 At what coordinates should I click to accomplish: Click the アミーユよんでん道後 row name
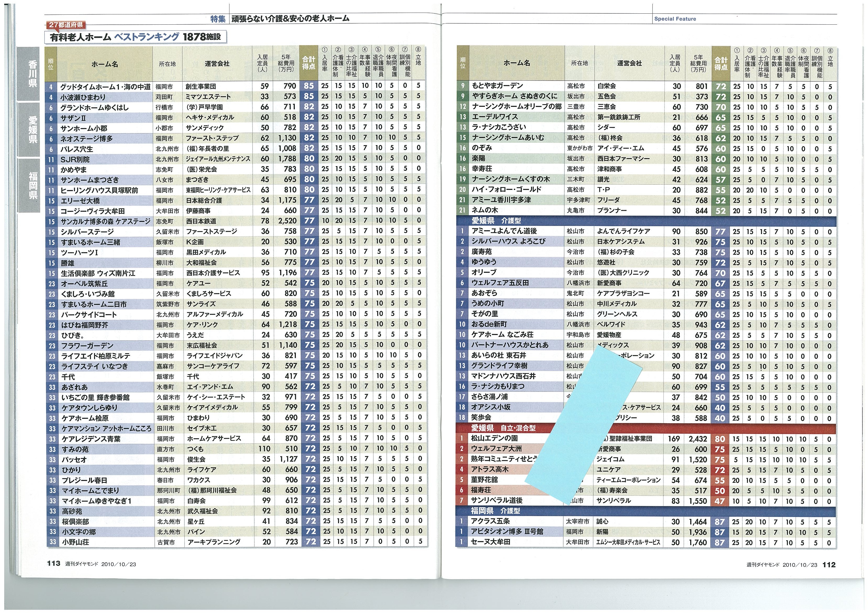click(x=504, y=231)
